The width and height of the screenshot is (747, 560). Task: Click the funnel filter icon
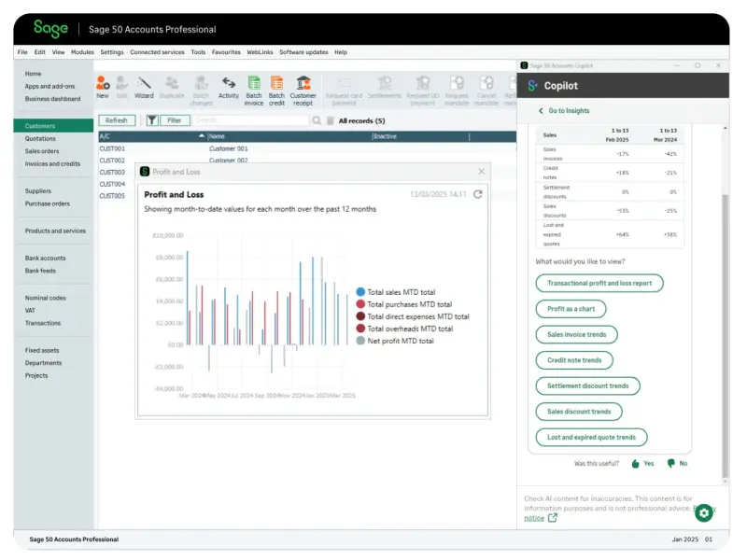coord(152,120)
